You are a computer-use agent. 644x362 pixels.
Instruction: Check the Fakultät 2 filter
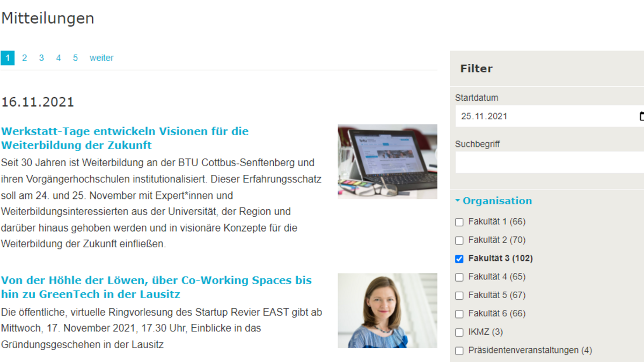point(459,240)
